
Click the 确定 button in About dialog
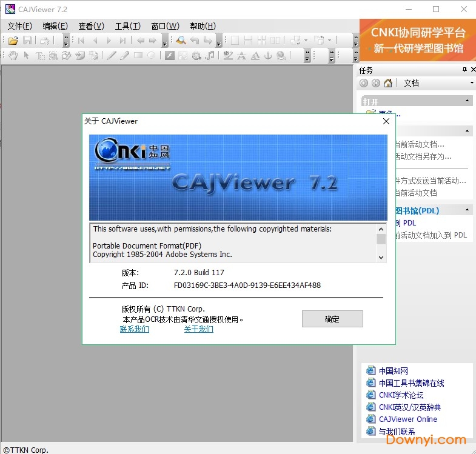click(x=332, y=319)
